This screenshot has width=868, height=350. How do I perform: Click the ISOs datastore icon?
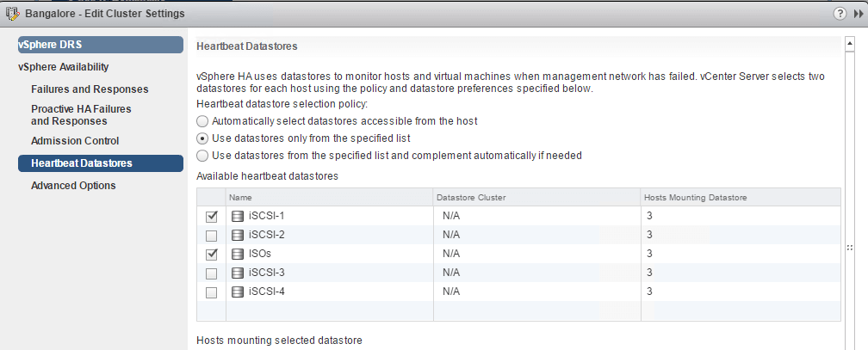coord(238,254)
